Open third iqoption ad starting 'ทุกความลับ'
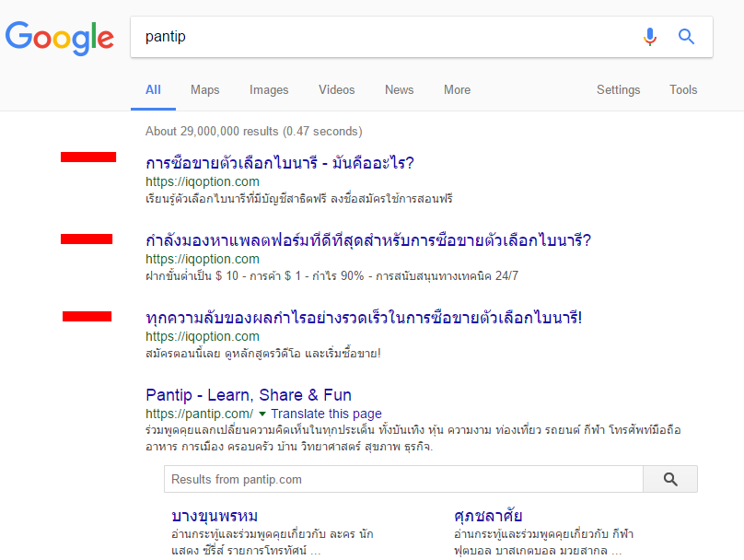 coord(364,317)
